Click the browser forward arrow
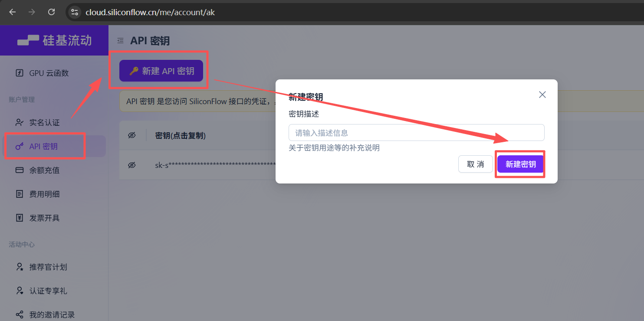The width and height of the screenshot is (644, 321). coord(32,12)
